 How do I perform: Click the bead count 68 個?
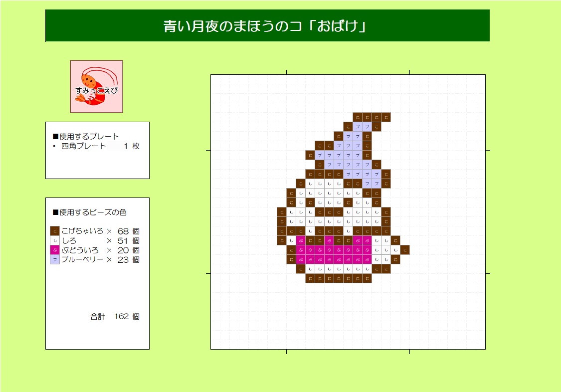click(129, 231)
